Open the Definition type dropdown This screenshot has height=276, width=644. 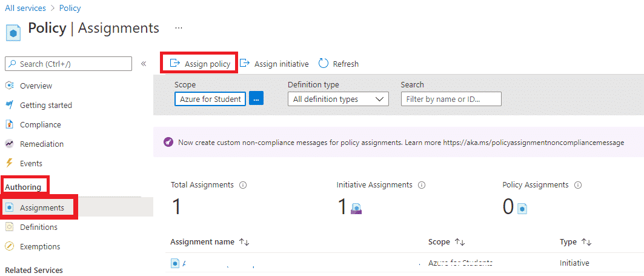click(x=339, y=99)
